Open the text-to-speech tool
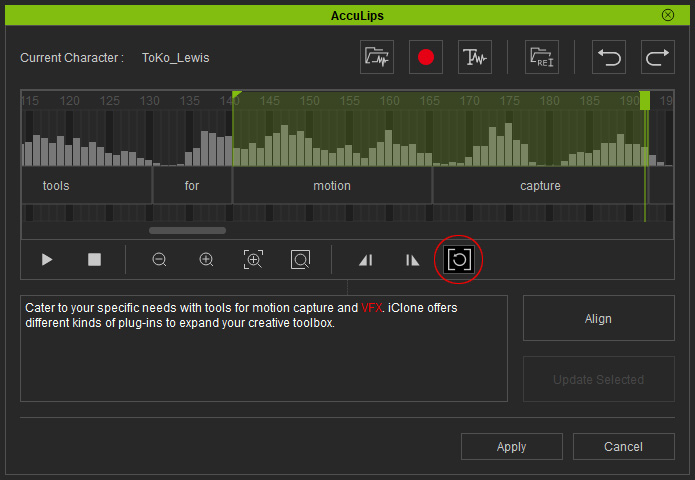The width and height of the screenshot is (695, 480). pyautogui.click(x=474, y=58)
